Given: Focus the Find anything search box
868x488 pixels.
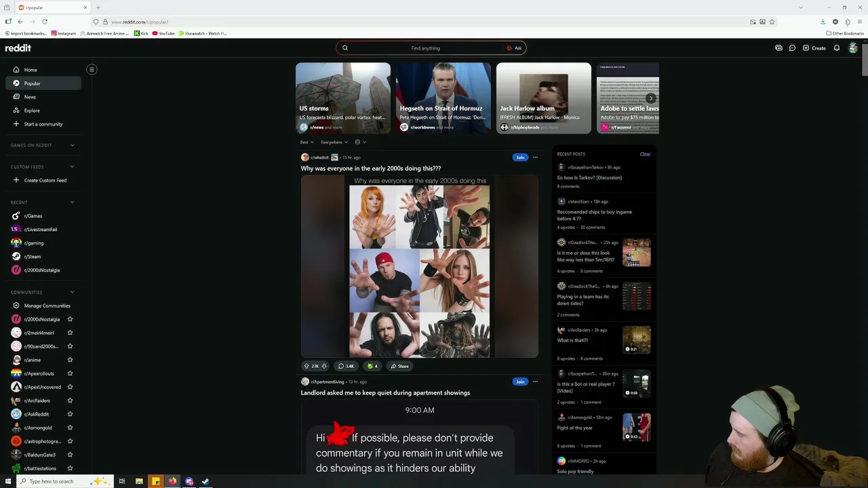Looking at the screenshot, I should [425, 48].
